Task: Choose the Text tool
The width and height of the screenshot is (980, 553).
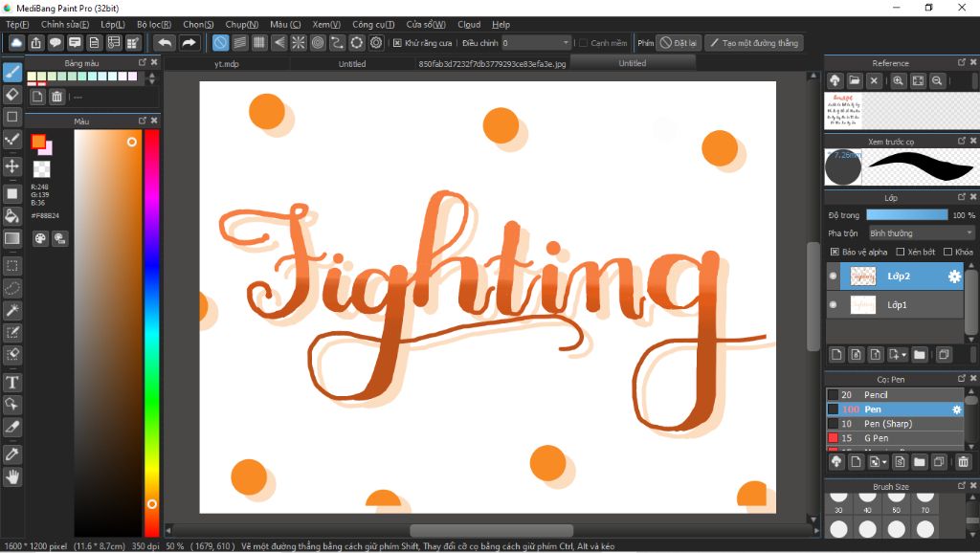Action: 12,383
